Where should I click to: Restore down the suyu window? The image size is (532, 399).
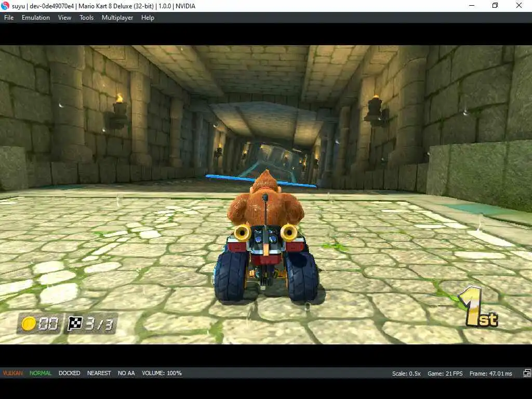pos(495,5)
